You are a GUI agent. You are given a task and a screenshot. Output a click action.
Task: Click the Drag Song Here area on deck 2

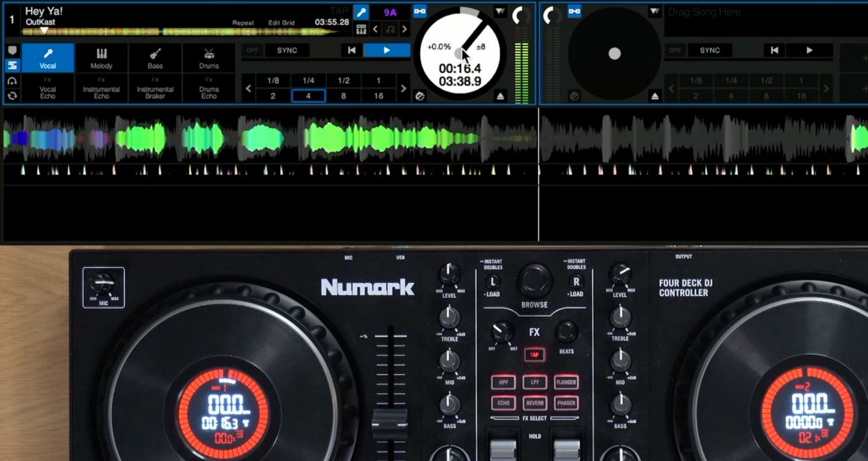[766, 20]
